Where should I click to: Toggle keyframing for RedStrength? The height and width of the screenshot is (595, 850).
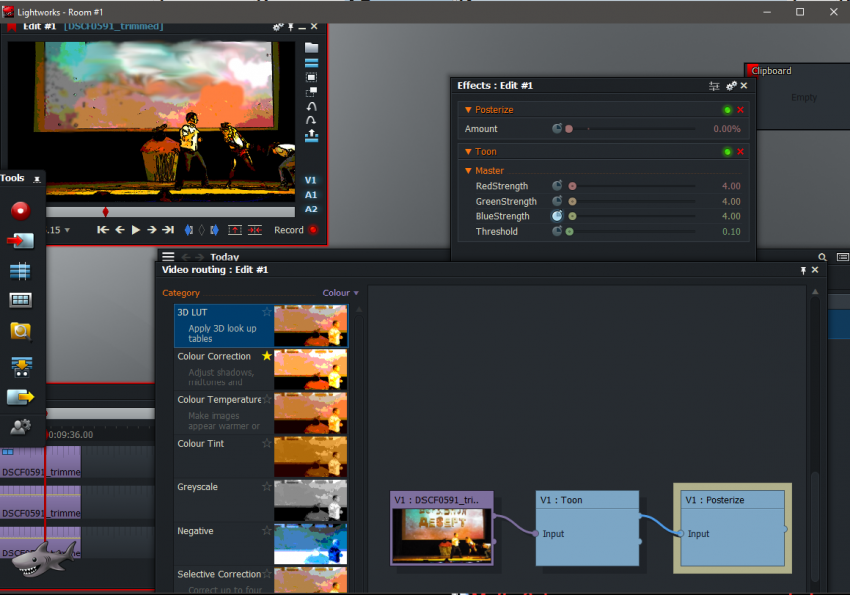pyautogui.click(x=557, y=185)
